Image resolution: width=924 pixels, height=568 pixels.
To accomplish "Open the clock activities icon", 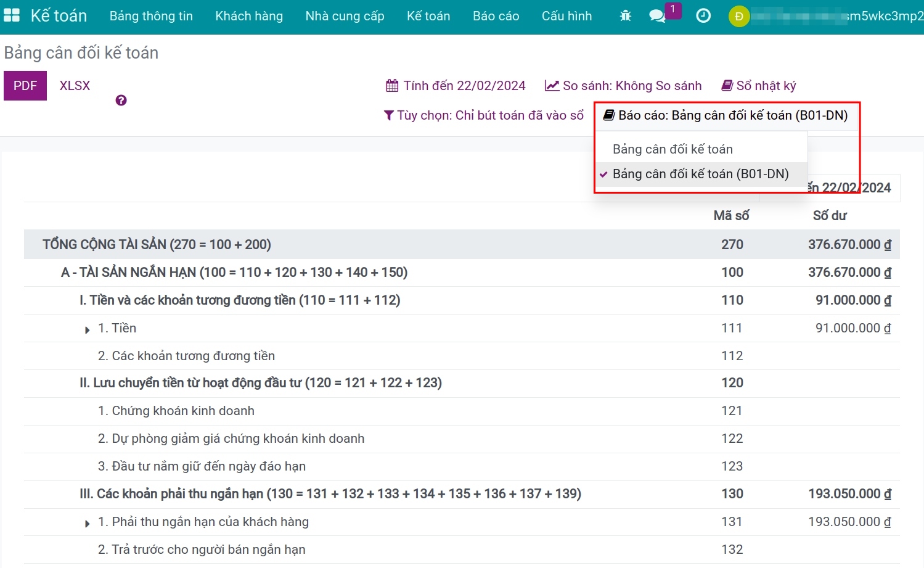I will point(703,16).
